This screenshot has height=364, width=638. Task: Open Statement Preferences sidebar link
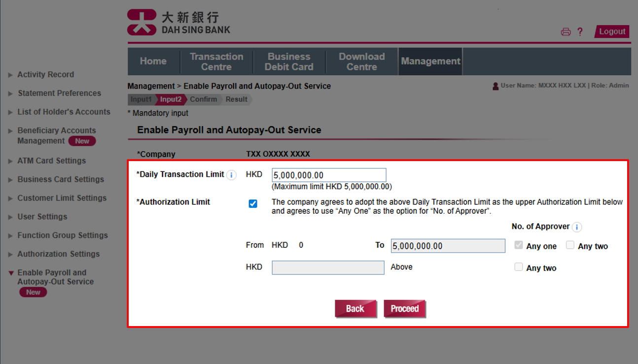click(60, 93)
